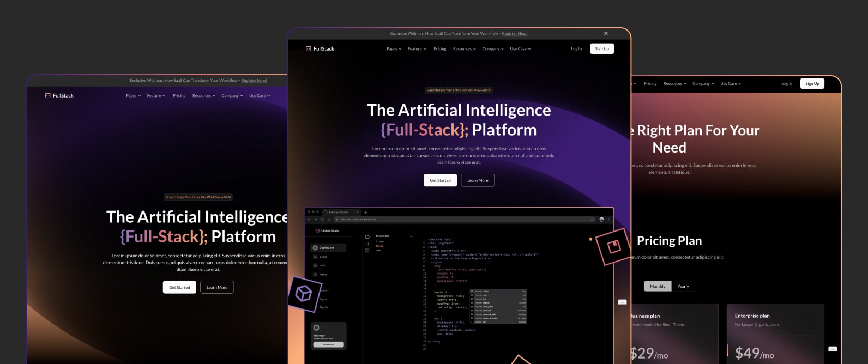Expand Pages dropdown in left window
Screen dimensions: 868x364
point(133,96)
